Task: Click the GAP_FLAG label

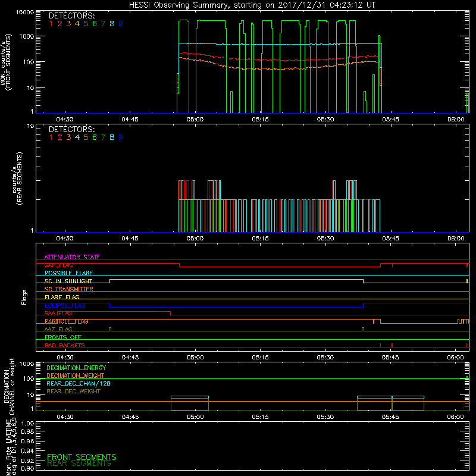Action: 58,265
